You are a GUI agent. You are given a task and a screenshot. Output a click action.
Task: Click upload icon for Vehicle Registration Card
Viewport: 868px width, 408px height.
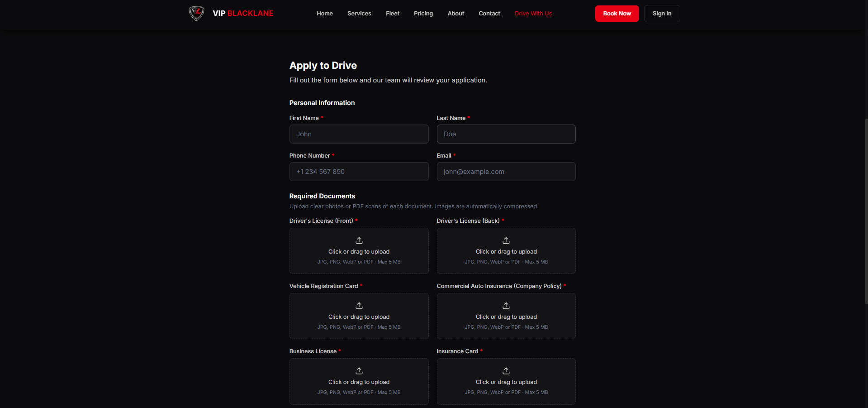click(359, 306)
